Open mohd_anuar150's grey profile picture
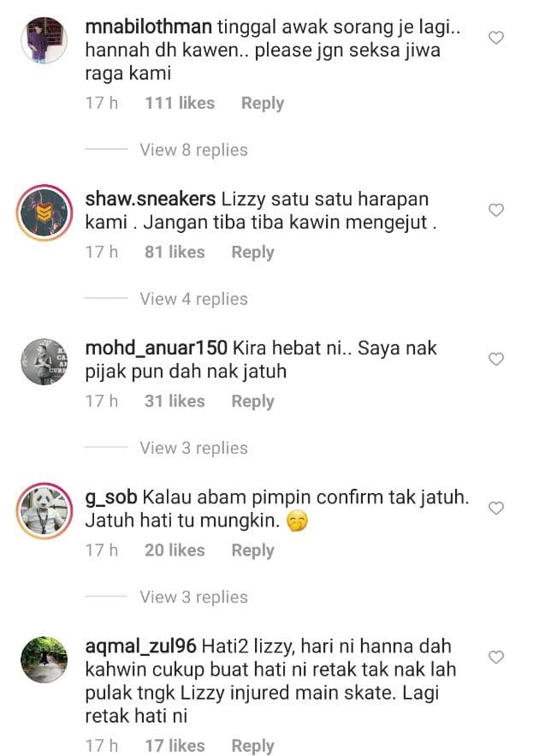Viewport: 533px width, 756px height. tap(44, 361)
